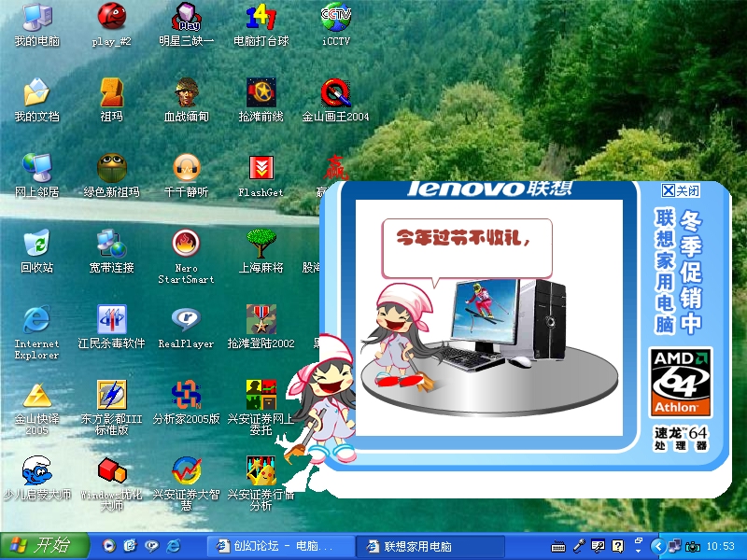Launch 千千静听 music player icon
The height and width of the screenshot is (560, 747).
click(x=186, y=175)
